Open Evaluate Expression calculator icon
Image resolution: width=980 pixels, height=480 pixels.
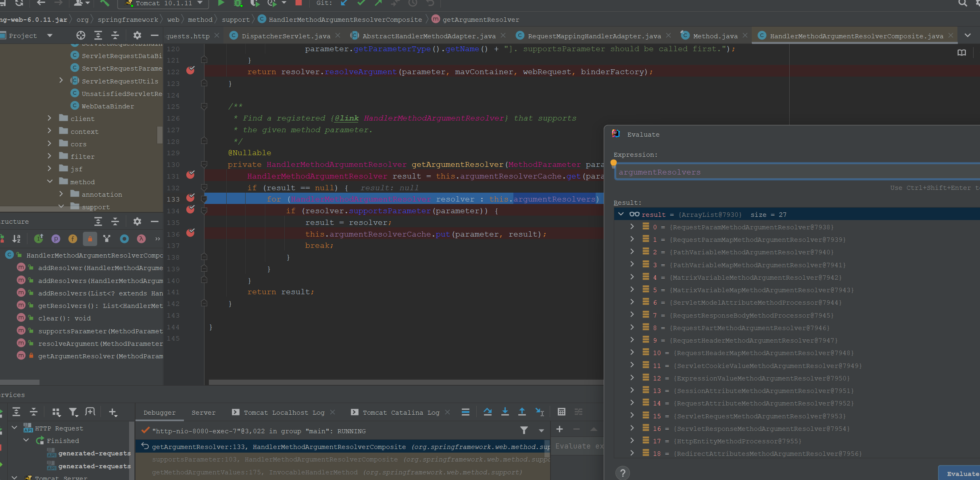[x=561, y=412]
